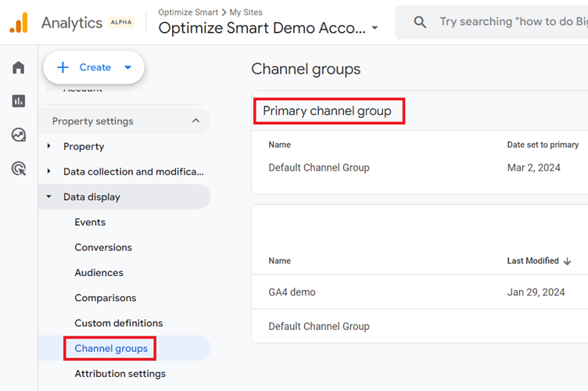This screenshot has height=391, width=588.
Task: Click the search magnifier icon
Action: coord(420,22)
